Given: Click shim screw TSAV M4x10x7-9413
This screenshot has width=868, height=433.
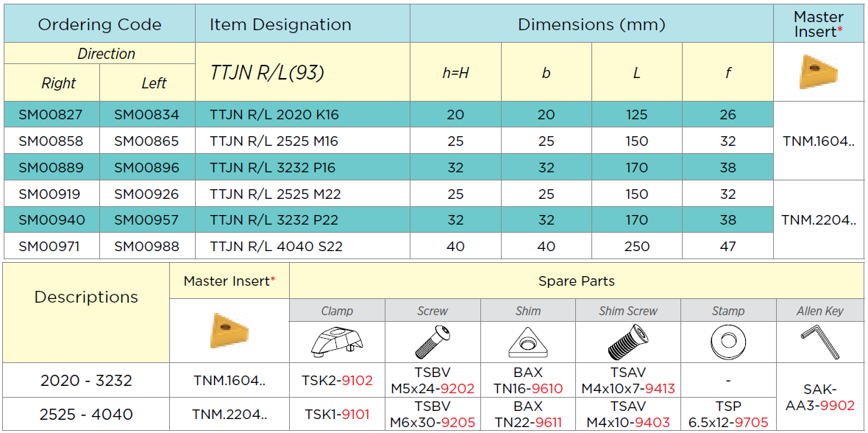Looking at the screenshot, I should [628, 381].
